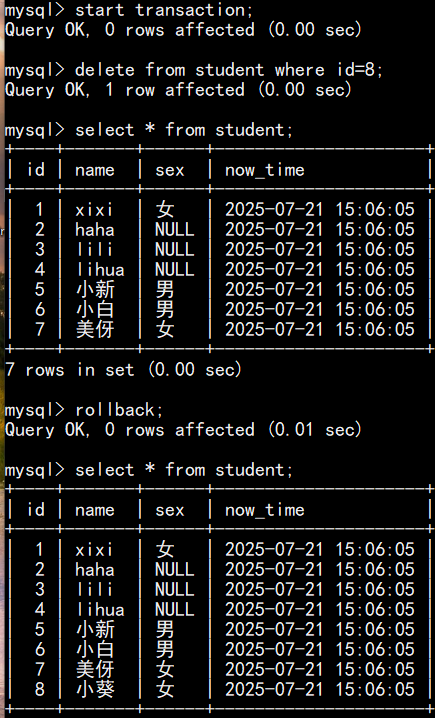The image size is (435, 718).
Task: Click the name '小葵' in the 8-row table
Action: point(95,689)
